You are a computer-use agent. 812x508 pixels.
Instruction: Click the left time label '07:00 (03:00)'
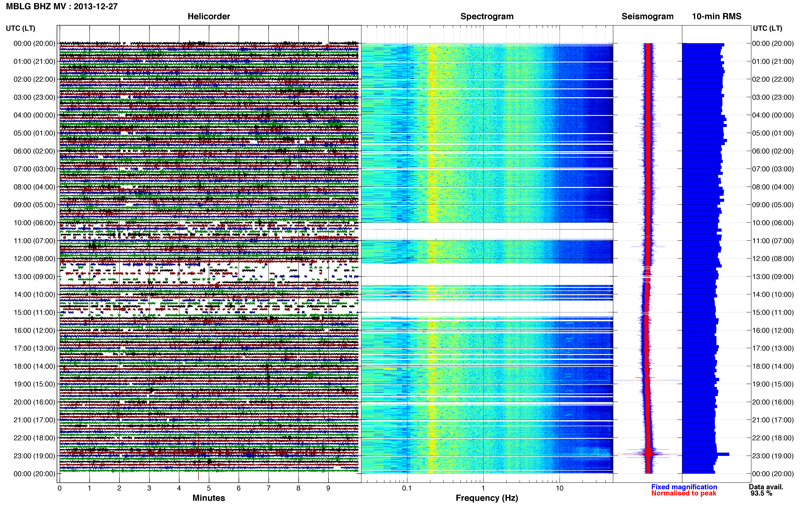coord(34,169)
